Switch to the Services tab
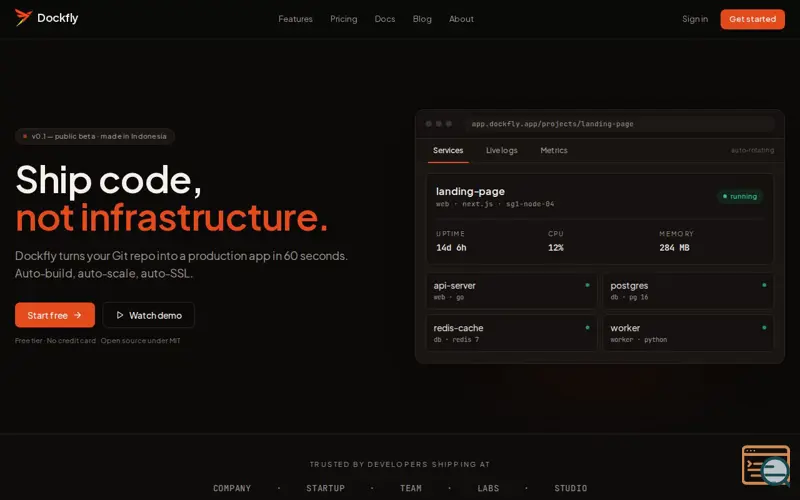 pyautogui.click(x=448, y=151)
